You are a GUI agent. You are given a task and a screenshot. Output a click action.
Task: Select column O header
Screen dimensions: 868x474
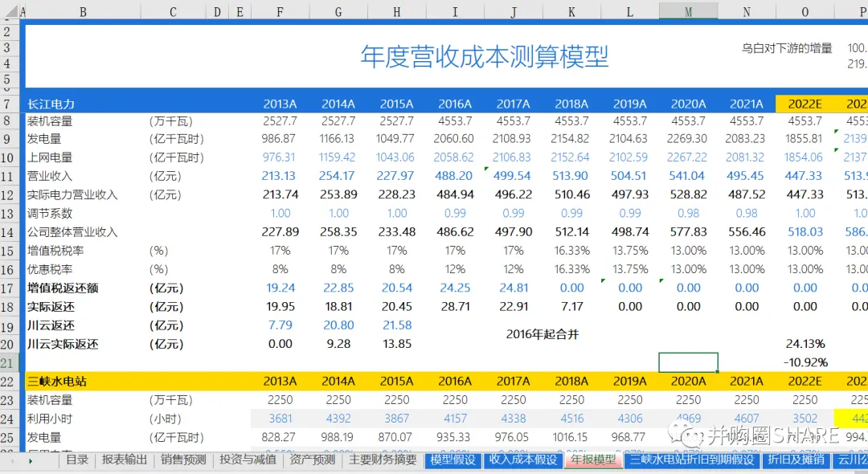click(x=805, y=11)
